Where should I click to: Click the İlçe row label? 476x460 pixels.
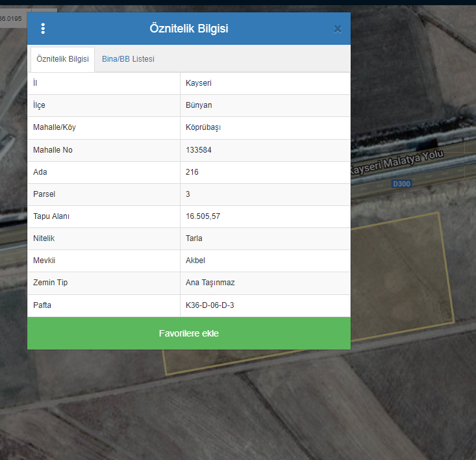click(x=39, y=105)
